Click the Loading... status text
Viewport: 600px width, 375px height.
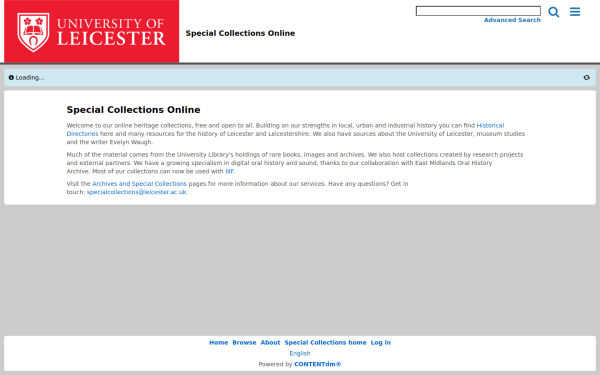point(30,78)
